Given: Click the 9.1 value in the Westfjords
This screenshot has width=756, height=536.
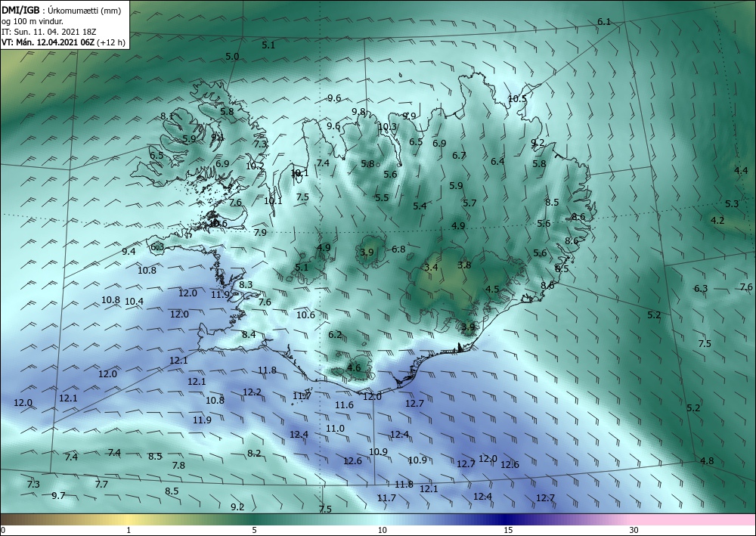Looking at the screenshot, I should pyautogui.click(x=218, y=138).
